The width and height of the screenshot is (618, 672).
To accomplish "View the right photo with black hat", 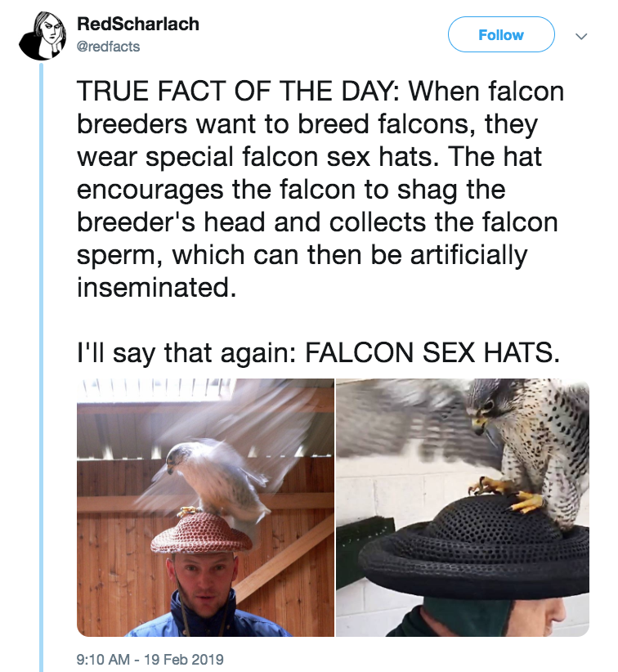I will 463,508.
